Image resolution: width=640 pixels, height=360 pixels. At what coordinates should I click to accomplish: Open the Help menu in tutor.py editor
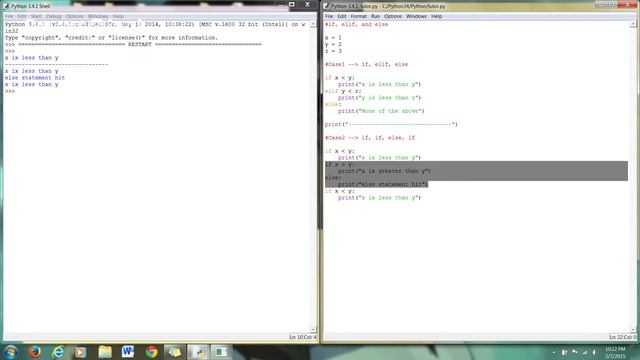click(437, 16)
